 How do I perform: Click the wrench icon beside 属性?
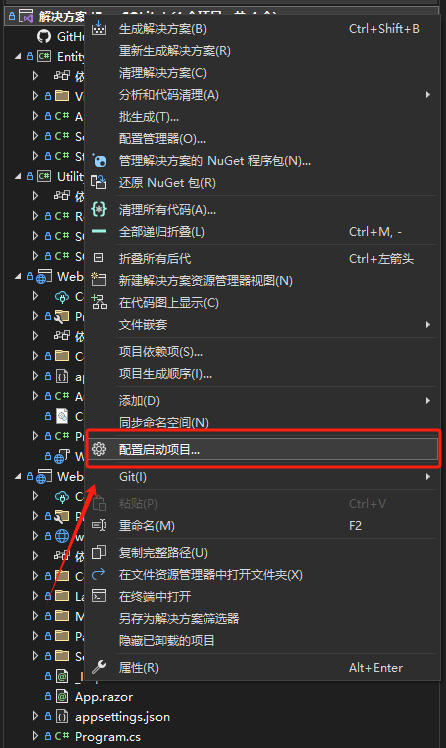coord(99,667)
